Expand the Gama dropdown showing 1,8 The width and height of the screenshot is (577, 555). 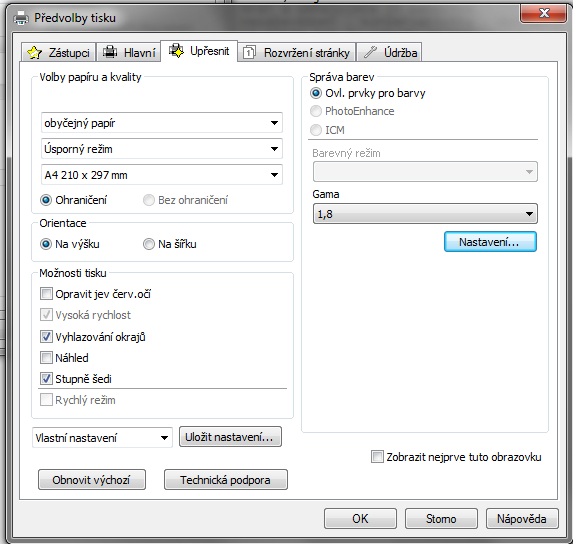pyautogui.click(x=425, y=213)
